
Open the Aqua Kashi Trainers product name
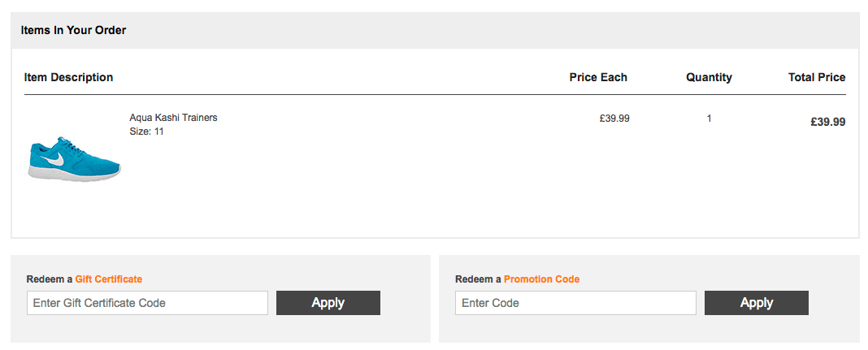173,118
